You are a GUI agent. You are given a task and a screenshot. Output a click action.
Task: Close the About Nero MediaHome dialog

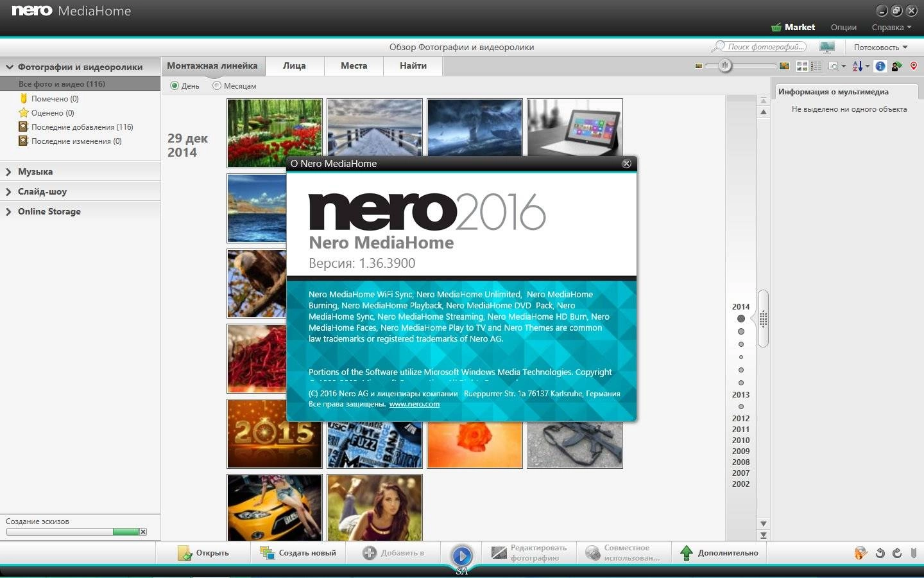[627, 164]
